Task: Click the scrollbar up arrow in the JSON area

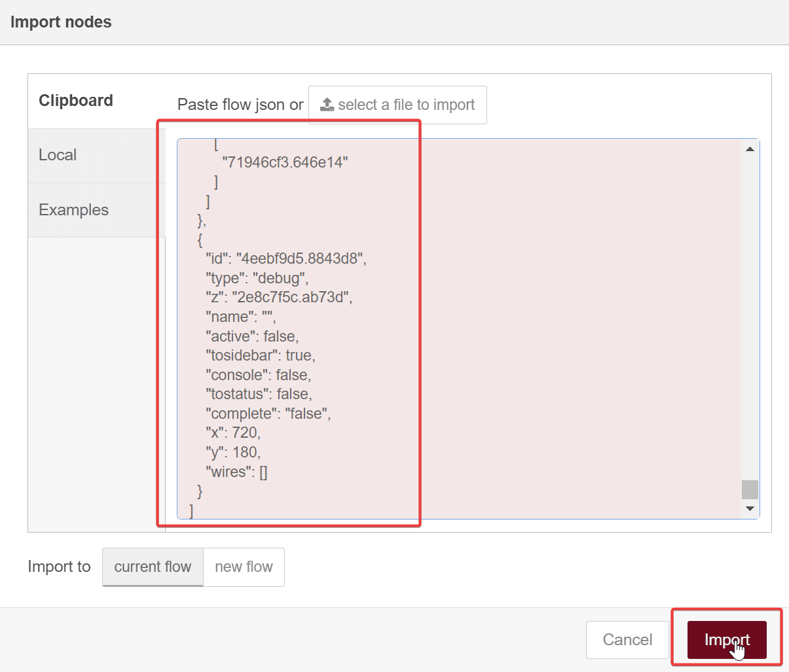Action: (x=750, y=149)
